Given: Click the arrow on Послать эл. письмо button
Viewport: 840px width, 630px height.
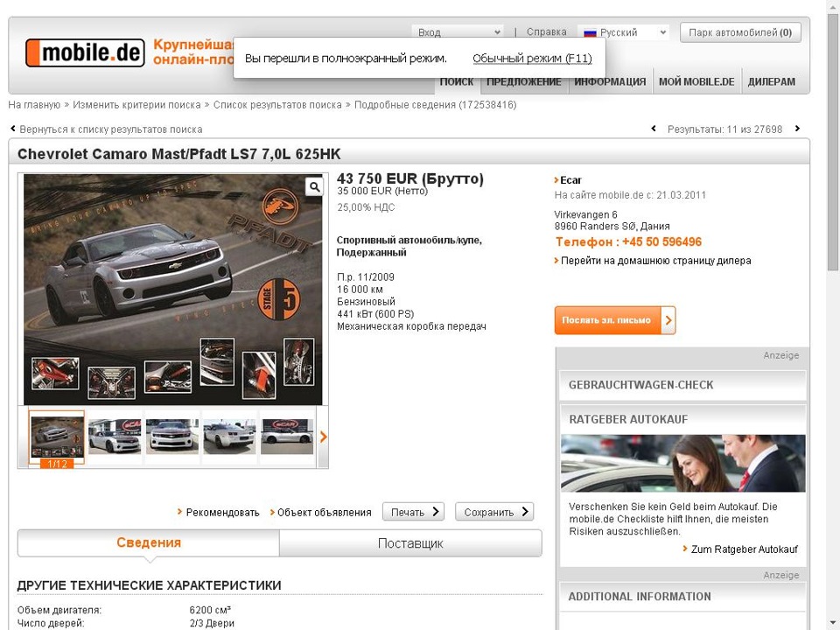Looking at the screenshot, I should (668, 320).
